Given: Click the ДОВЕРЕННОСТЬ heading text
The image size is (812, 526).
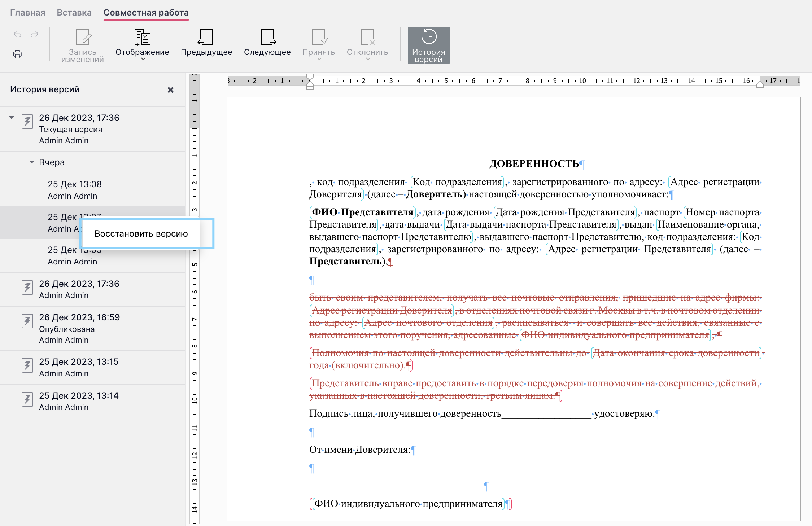Looking at the screenshot, I should [534, 163].
